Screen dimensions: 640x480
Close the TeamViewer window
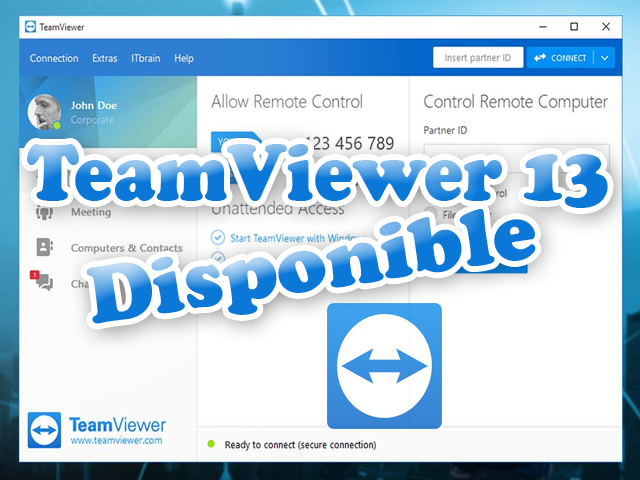pyautogui.click(x=606, y=27)
